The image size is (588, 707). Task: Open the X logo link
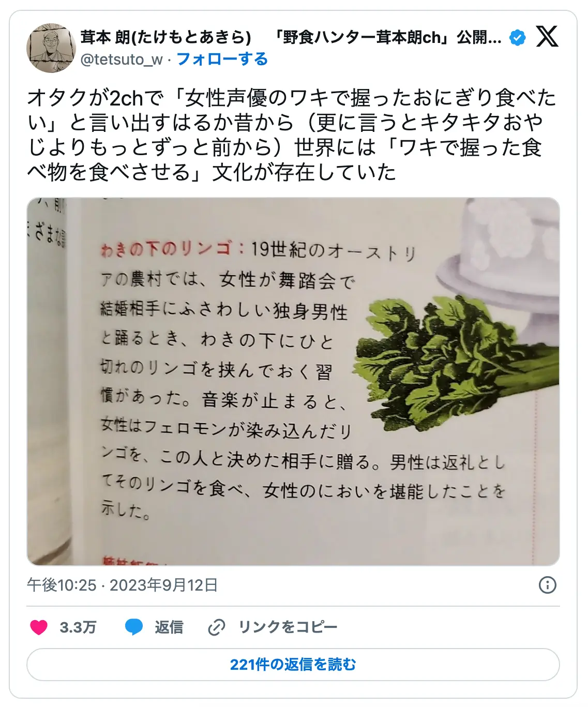[547, 37]
